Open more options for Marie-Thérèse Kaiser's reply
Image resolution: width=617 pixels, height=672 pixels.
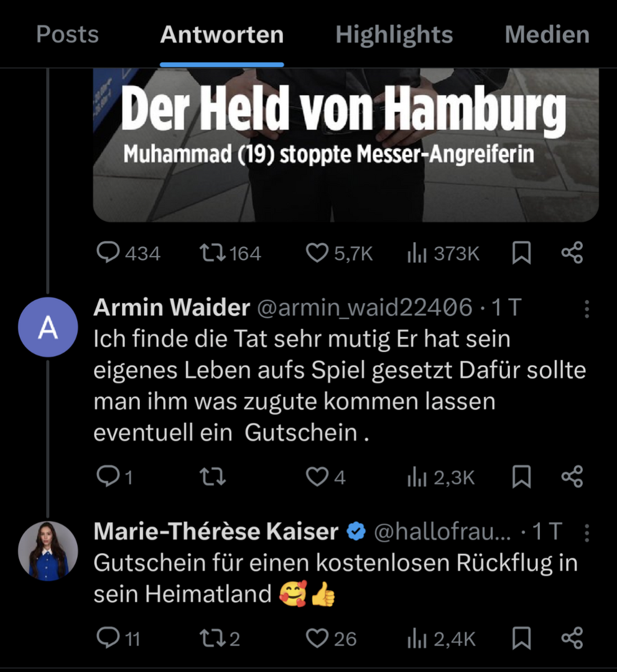(x=587, y=533)
